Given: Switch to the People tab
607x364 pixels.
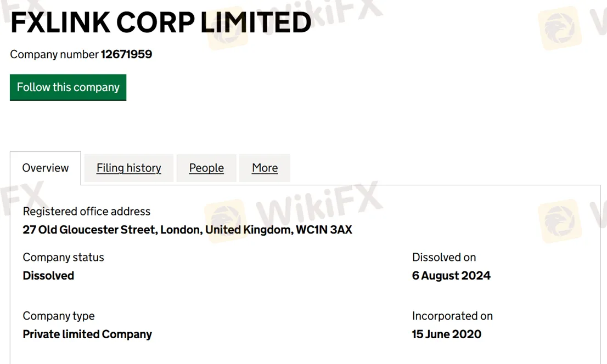Looking at the screenshot, I should (x=206, y=168).
